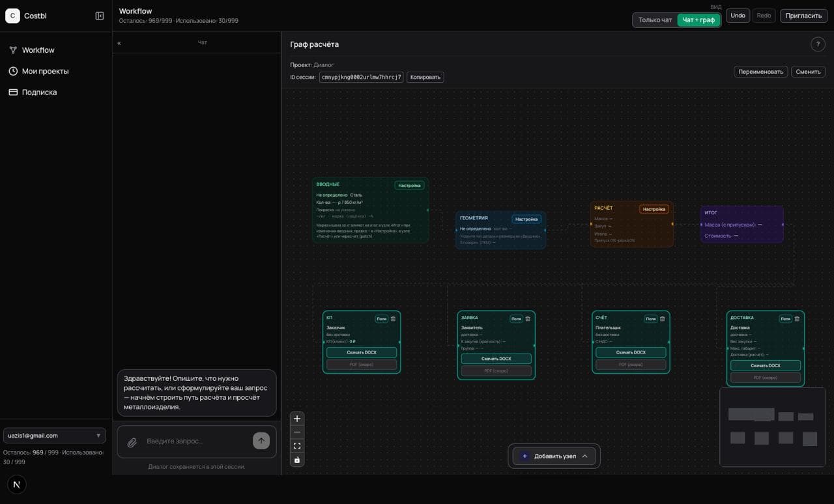Click the Граф расчёта heading

(x=314, y=44)
